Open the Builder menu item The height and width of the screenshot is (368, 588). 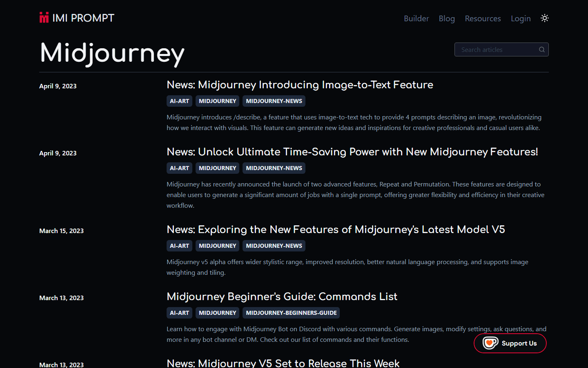click(x=416, y=18)
